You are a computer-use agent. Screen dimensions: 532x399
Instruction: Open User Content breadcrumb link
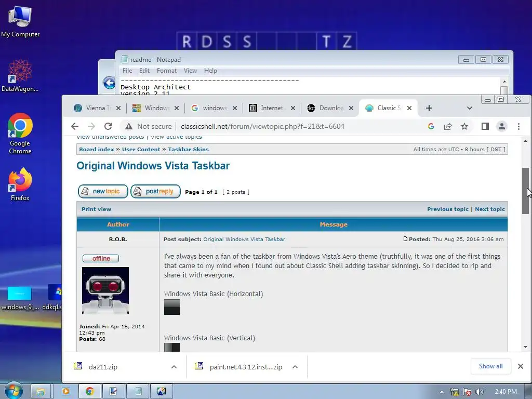click(141, 149)
